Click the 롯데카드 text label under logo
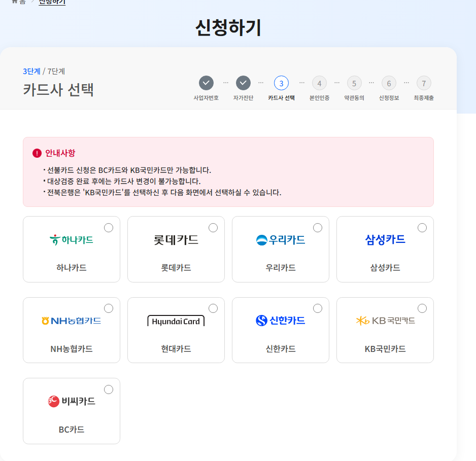Screen dimensions: 476x461 (x=176, y=268)
